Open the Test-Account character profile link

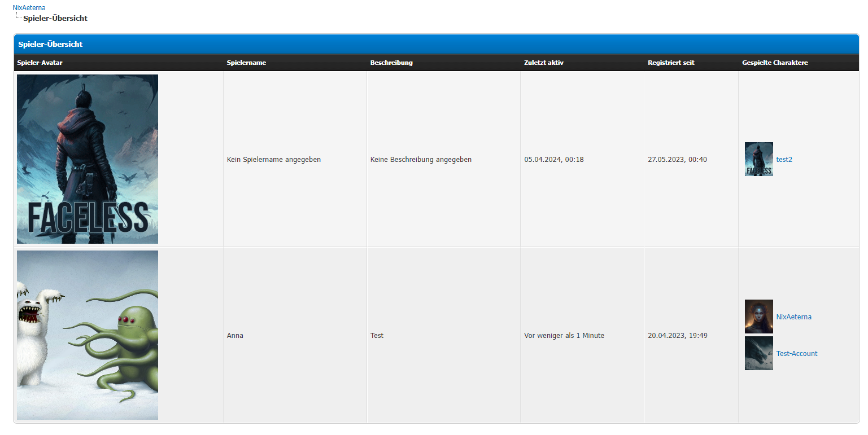click(797, 354)
